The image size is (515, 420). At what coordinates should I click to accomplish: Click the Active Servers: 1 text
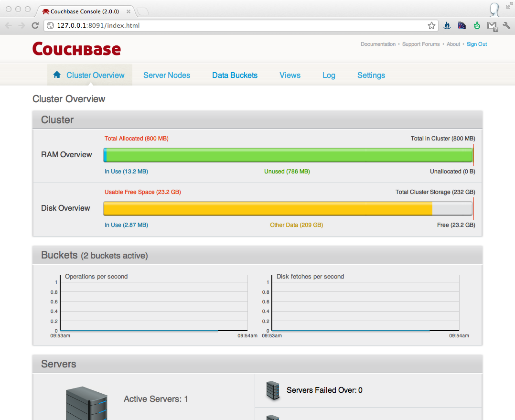coord(156,399)
